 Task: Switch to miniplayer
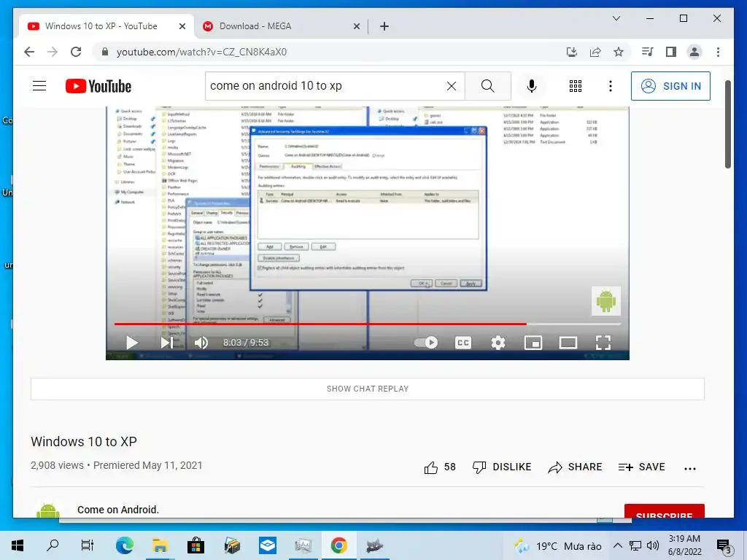(533, 343)
